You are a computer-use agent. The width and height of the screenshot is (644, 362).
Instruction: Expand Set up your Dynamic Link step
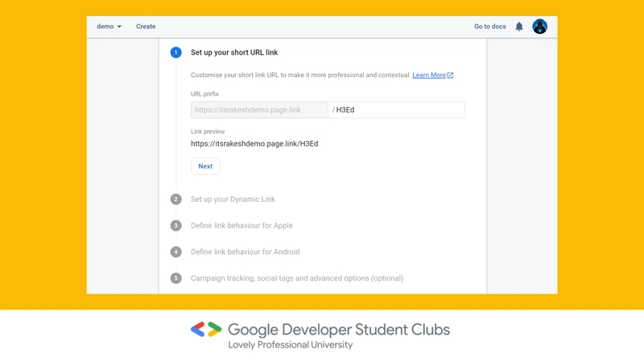(x=233, y=200)
